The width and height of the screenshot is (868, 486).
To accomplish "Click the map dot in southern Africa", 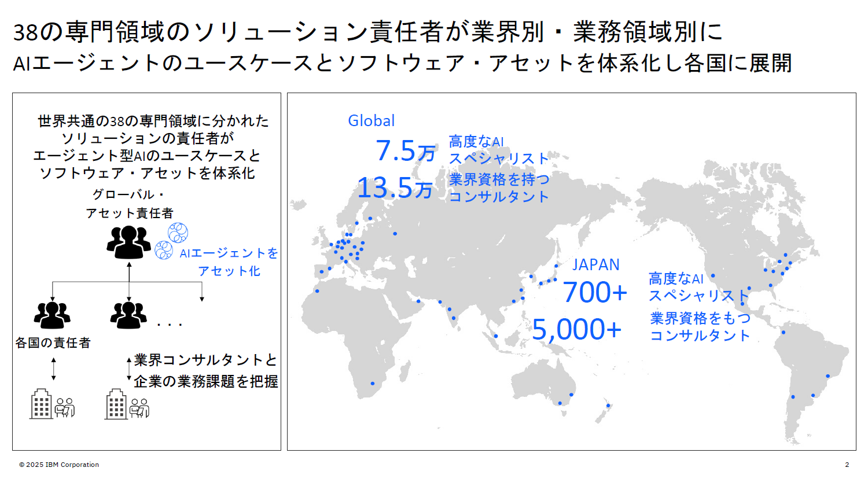I will (373, 384).
